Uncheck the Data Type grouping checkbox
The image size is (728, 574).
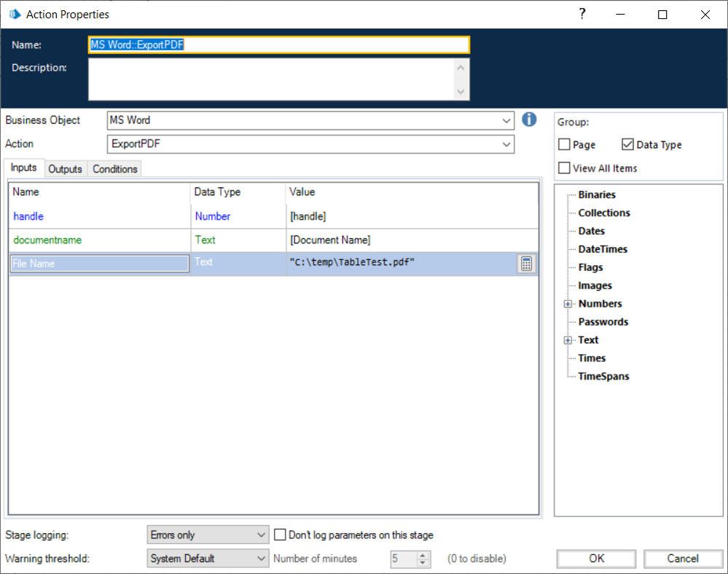tap(628, 145)
